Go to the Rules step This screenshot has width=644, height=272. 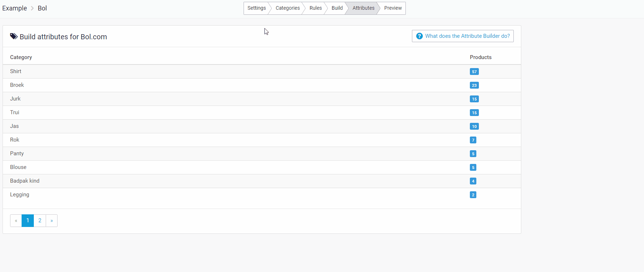click(x=316, y=8)
